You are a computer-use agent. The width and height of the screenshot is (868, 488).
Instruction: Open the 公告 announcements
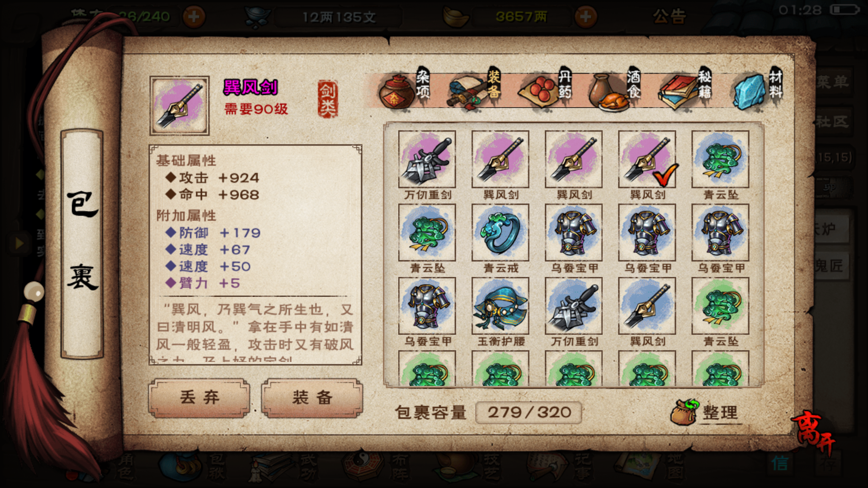(670, 17)
